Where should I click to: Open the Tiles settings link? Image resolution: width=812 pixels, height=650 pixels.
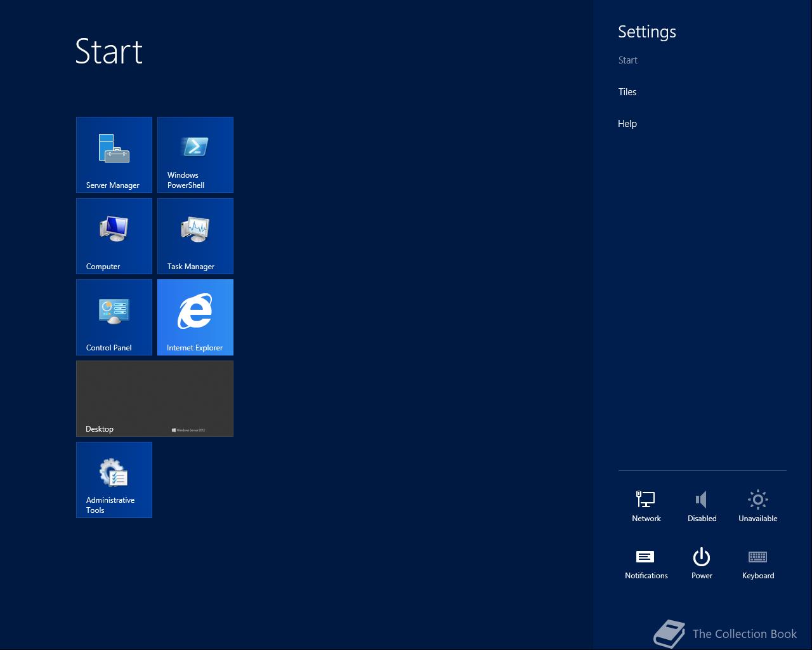click(627, 92)
